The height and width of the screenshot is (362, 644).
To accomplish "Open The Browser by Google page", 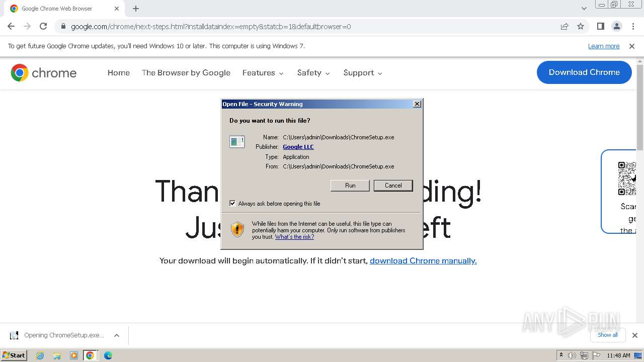I will pyautogui.click(x=186, y=73).
